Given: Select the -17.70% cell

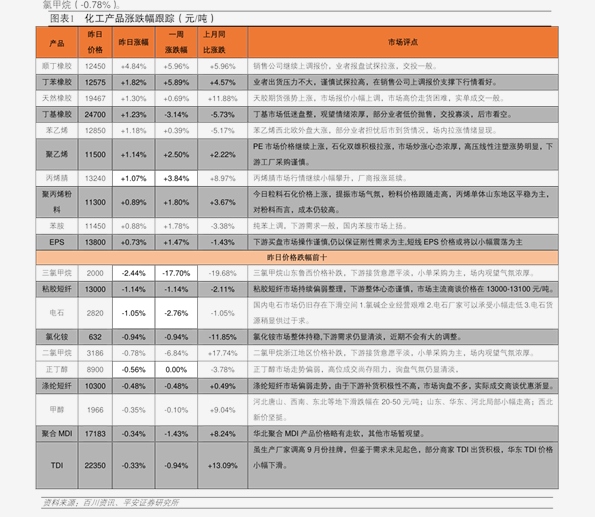Looking at the screenshot, I should (176, 273).
